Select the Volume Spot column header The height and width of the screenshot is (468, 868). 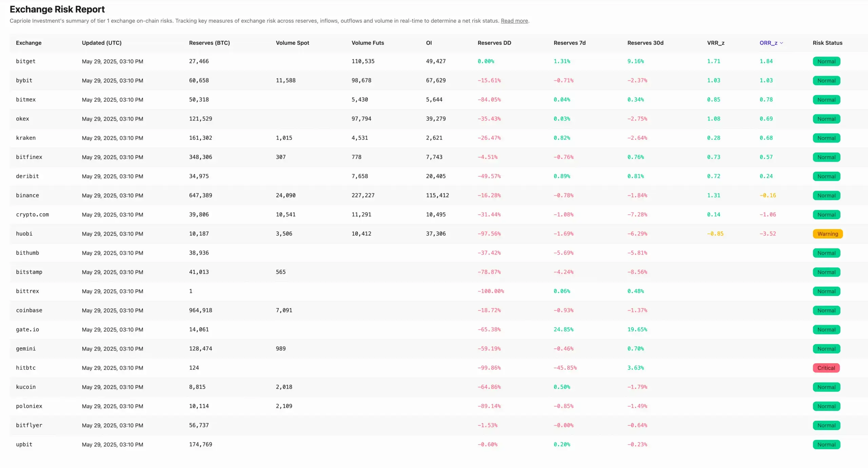coord(292,43)
